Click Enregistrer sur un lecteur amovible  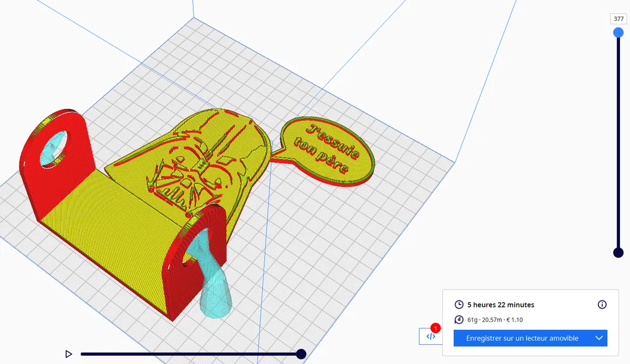[522, 338]
